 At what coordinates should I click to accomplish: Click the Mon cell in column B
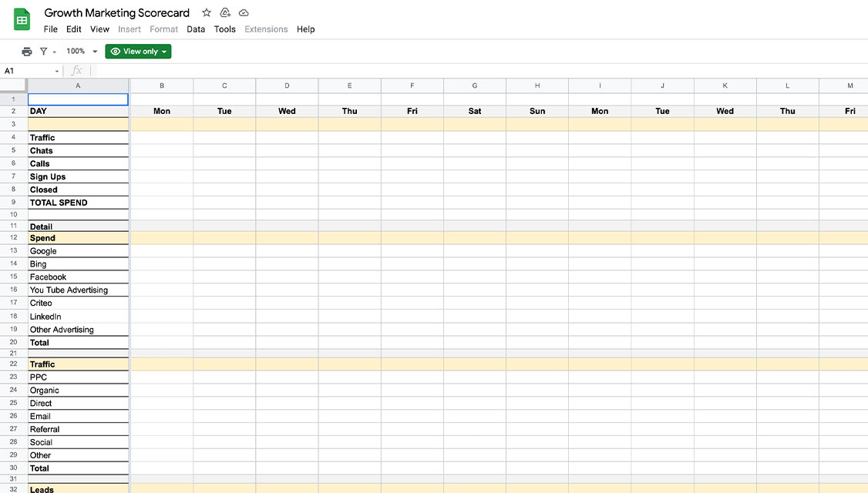pyautogui.click(x=162, y=111)
